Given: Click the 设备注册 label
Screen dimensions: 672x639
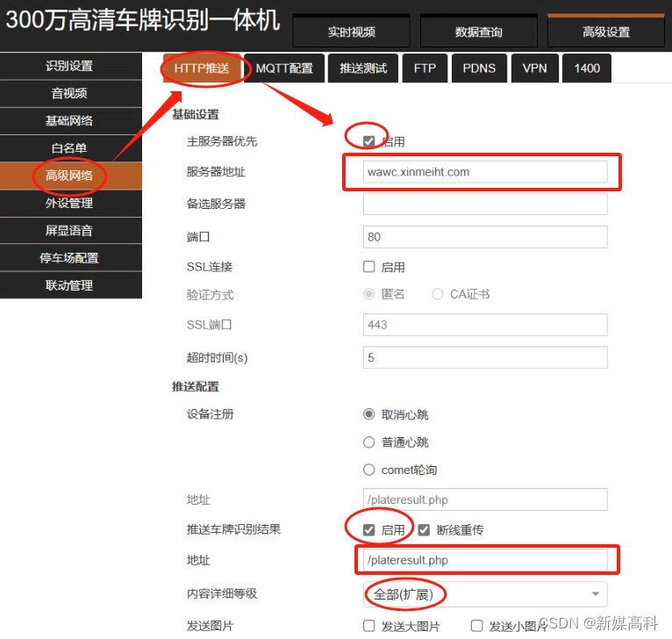Looking at the screenshot, I should pyautogui.click(x=210, y=414).
